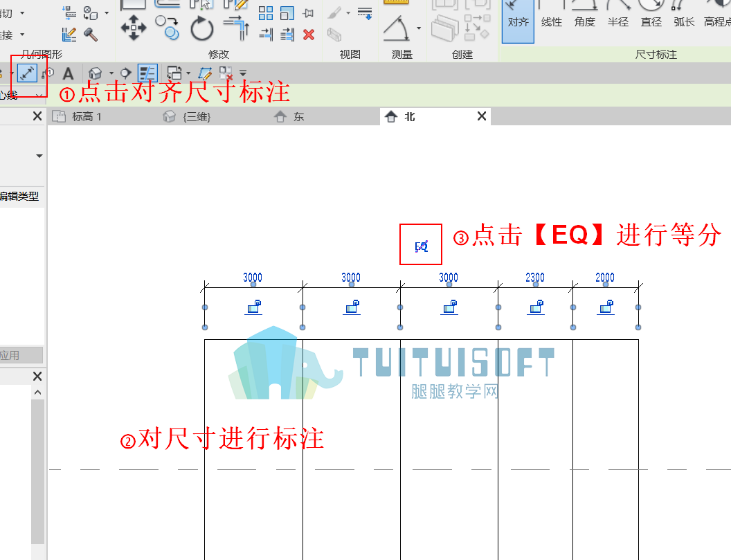Click the 2300 dimension value

[535, 278]
